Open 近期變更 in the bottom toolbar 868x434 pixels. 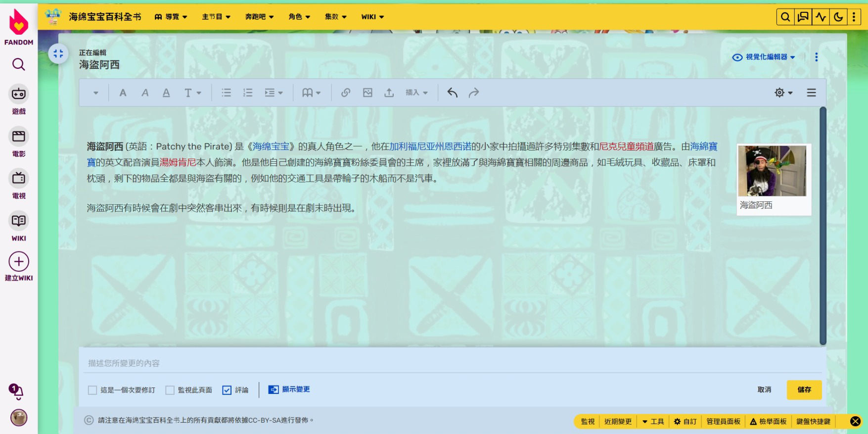tap(618, 422)
